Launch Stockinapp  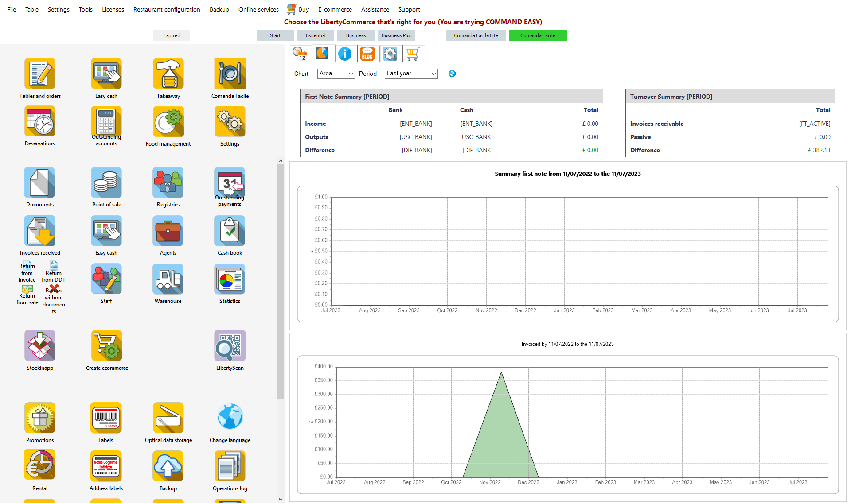tap(40, 345)
